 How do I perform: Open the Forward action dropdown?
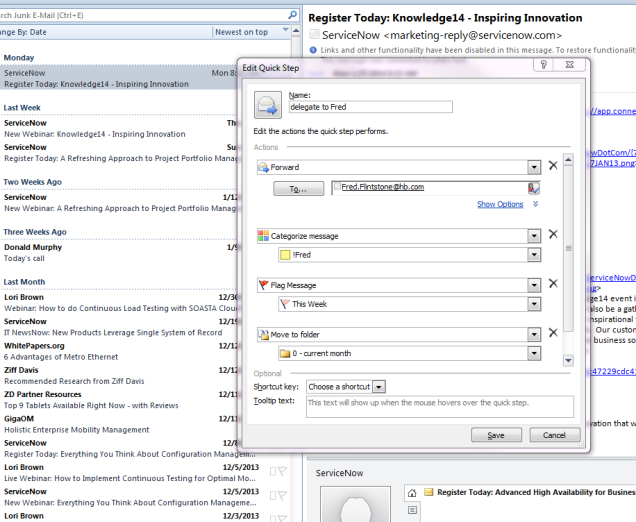(x=535, y=167)
